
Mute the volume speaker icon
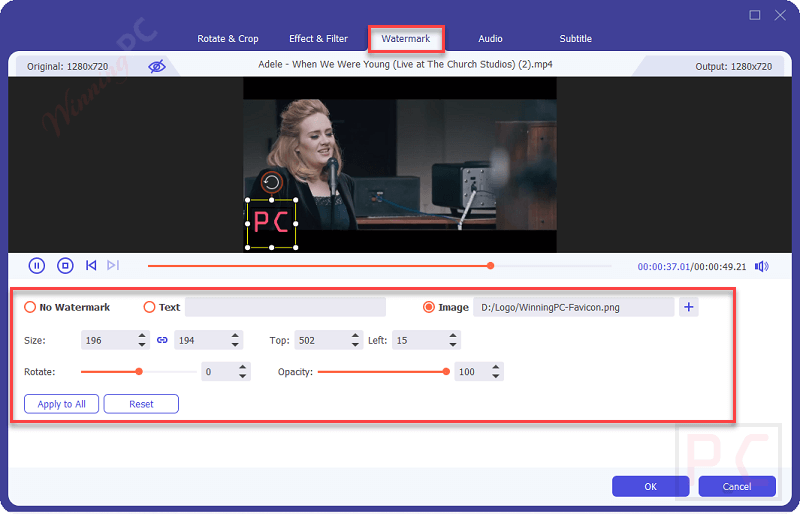point(762,266)
